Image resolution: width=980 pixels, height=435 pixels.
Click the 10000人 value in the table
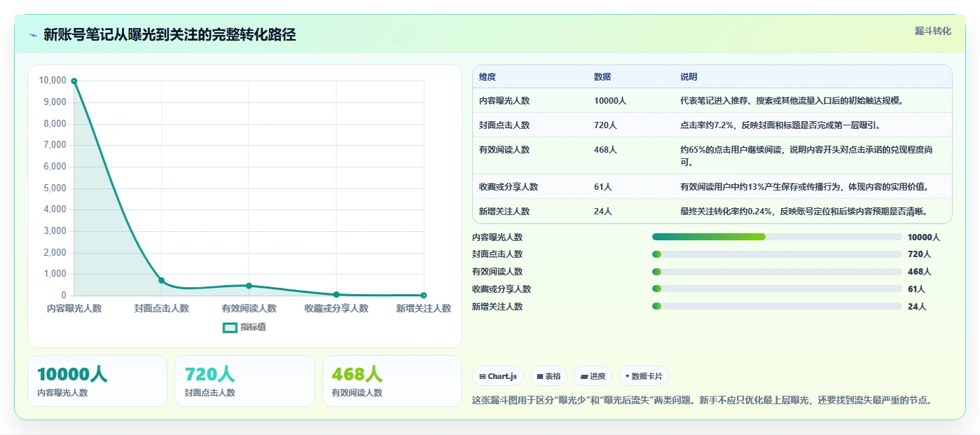point(610,101)
